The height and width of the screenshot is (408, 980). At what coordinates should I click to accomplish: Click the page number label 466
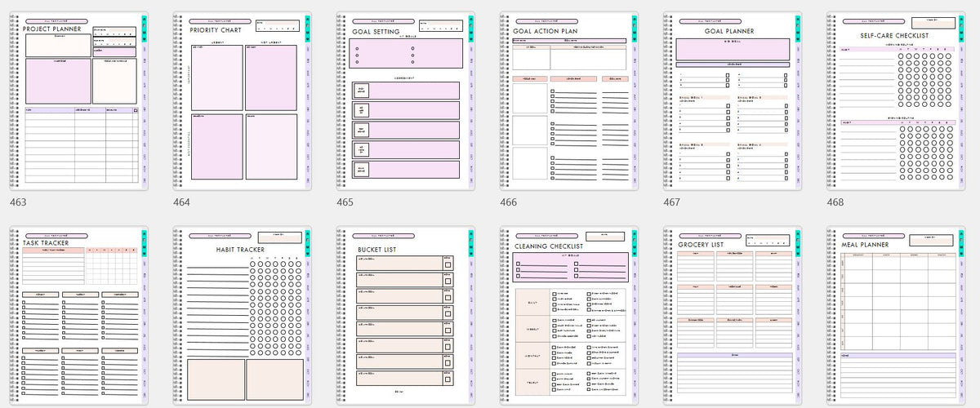[509, 202]
